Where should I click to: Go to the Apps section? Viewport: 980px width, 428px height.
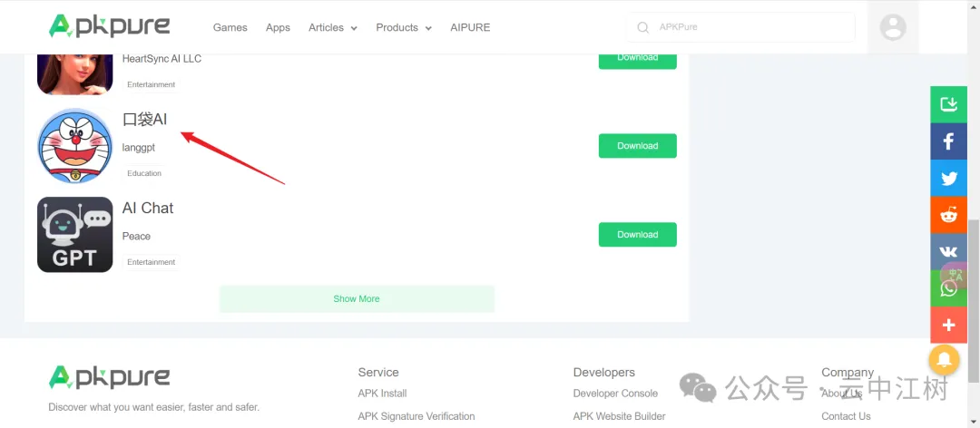[279, 27]
